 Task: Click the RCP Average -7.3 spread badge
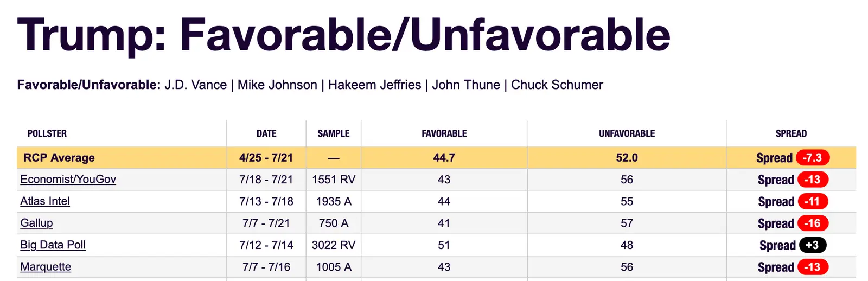(x=812, y=158)
